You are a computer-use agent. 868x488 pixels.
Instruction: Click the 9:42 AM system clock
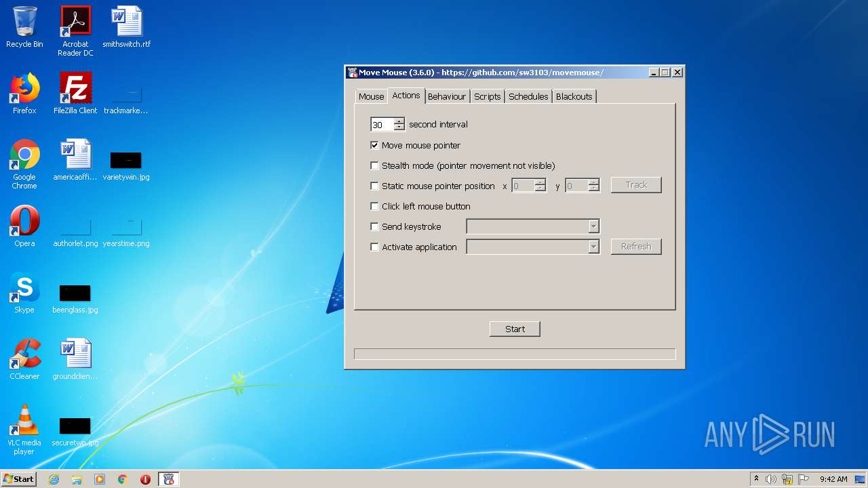[833, 479]
